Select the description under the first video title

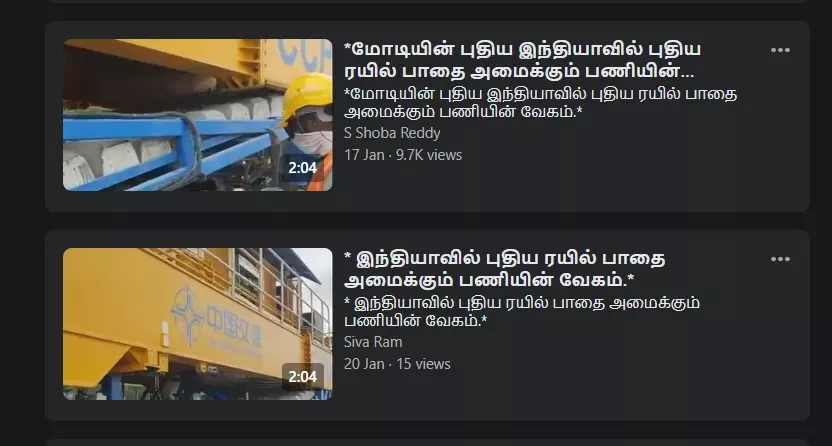point(541,103)
